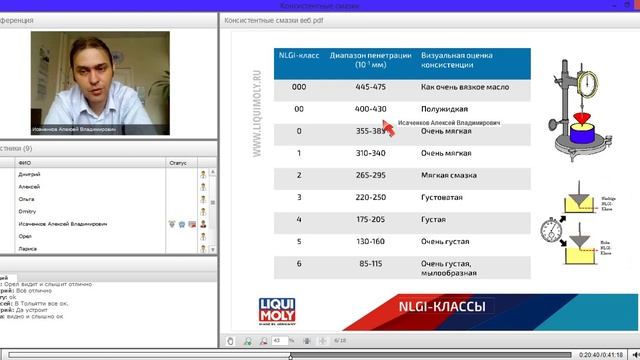This screenshot has height=360, width=640.
Task: Click Дмитрий's user role icon
Action: pos(203,174)
